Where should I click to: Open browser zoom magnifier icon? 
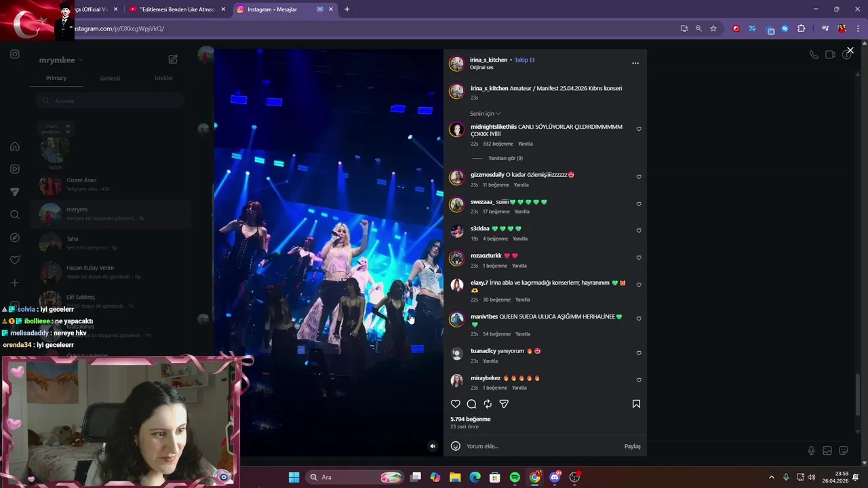pos(698,28)
